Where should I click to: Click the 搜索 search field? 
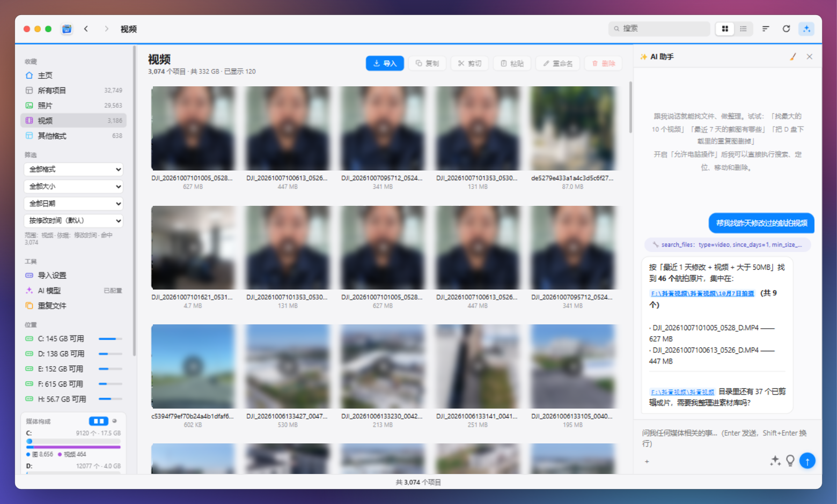coord(659,29)
